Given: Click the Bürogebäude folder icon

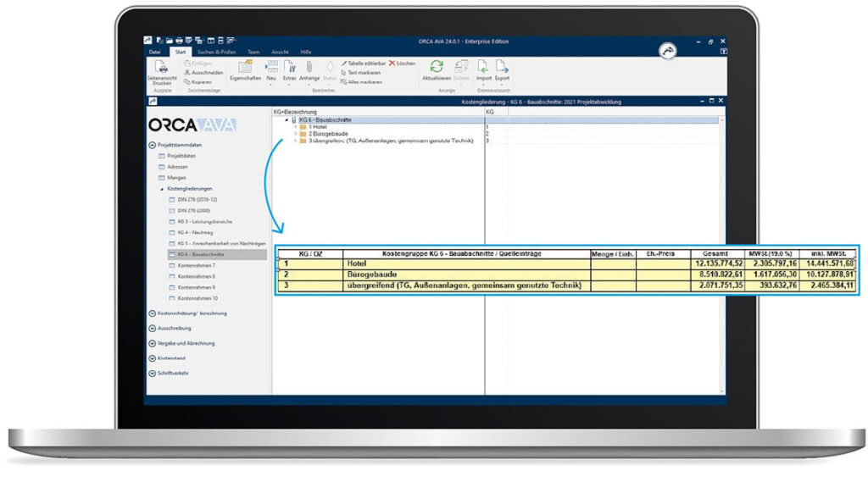Looking at the screenshot, I should tap(303, 134).
